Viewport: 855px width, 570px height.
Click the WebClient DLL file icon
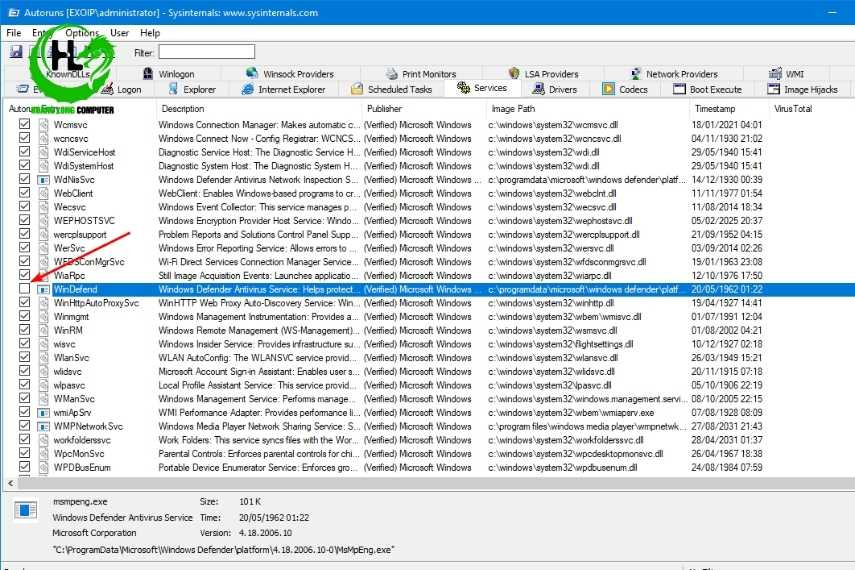(44, 193)
